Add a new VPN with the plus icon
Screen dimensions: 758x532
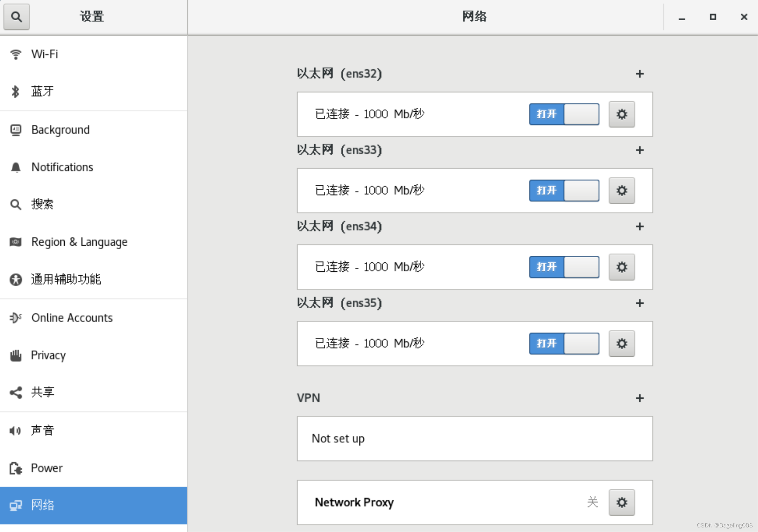[x=640, y=398]
